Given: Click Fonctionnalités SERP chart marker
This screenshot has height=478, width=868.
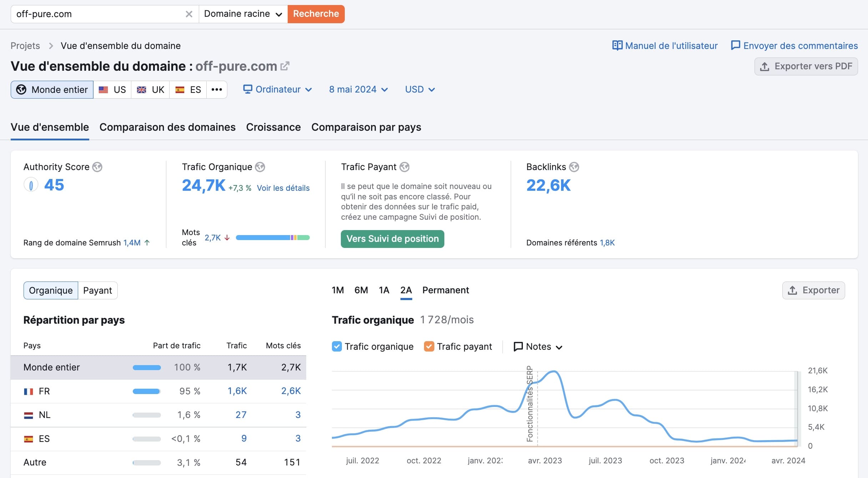Looking at the screenshot, I should (530, 404).
